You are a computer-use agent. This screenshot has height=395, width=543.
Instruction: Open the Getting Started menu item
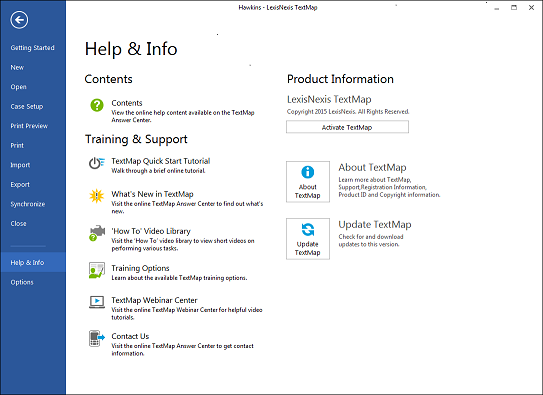33,48
